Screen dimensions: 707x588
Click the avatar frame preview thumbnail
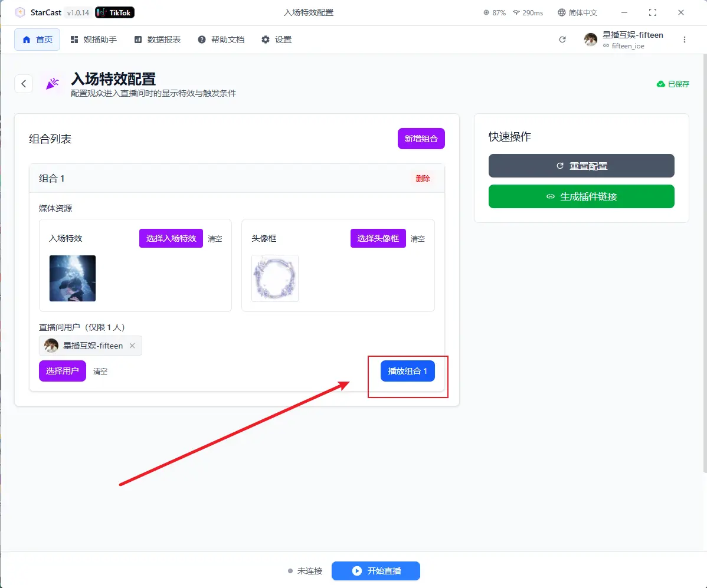click(x=275, y=278)
